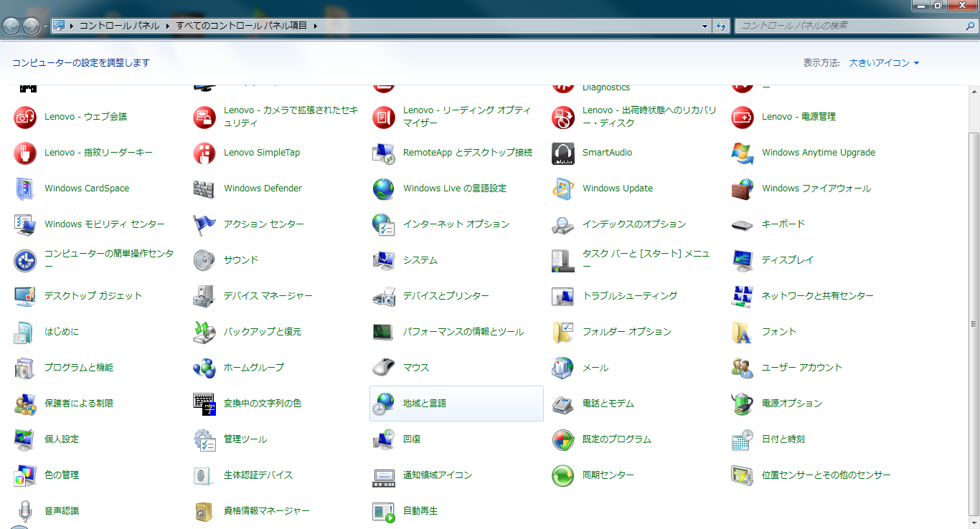Open the プログラムと機能 link
The image size is (980, 529).
coord(79,368)
